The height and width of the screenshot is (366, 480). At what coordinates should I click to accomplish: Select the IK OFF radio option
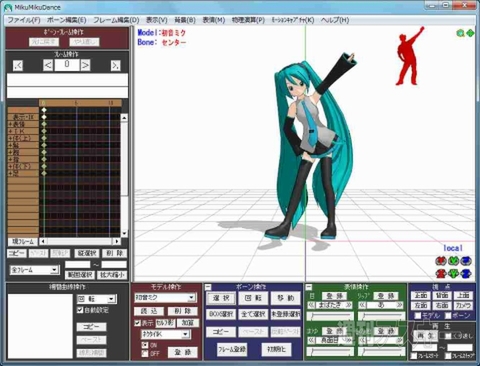pos(145,353)
